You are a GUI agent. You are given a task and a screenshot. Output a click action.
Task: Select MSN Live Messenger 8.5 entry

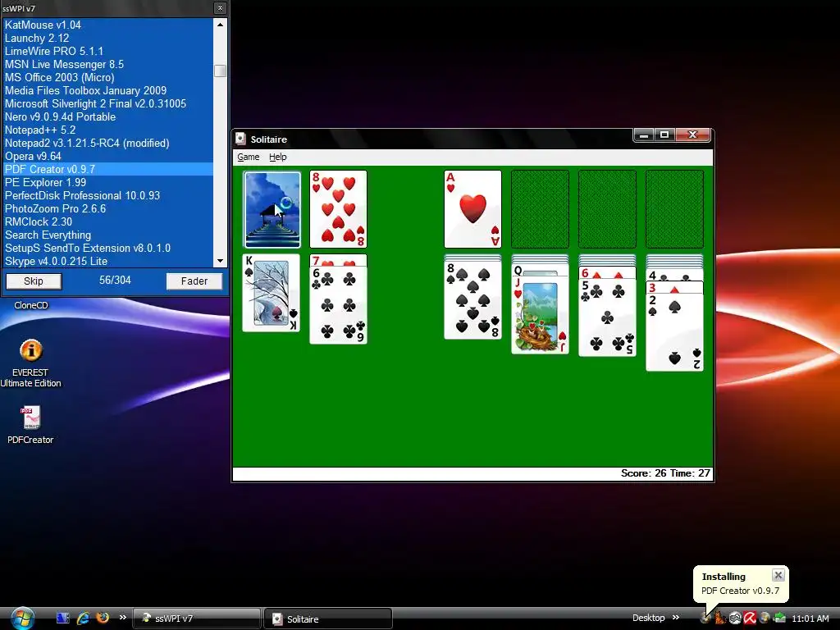pos(108,64)
